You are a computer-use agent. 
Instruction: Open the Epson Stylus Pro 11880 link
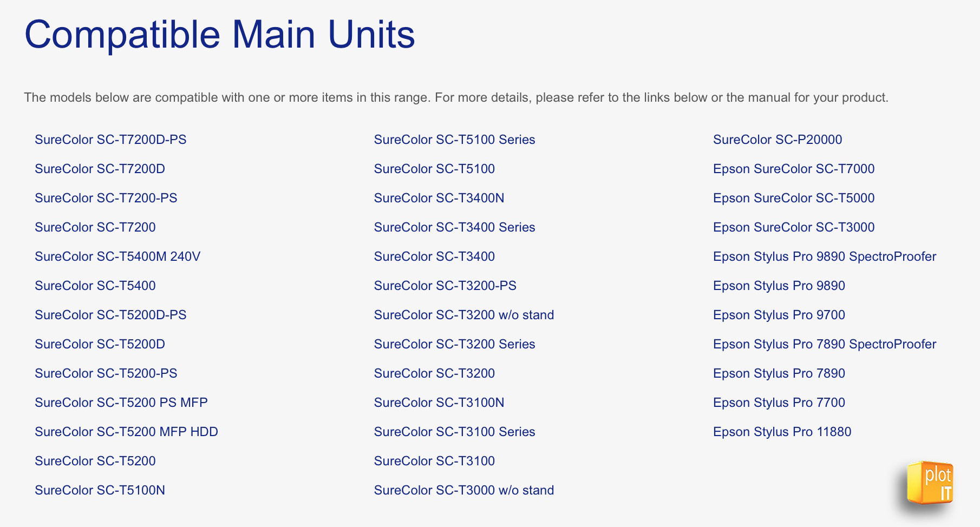pos(782,432)
